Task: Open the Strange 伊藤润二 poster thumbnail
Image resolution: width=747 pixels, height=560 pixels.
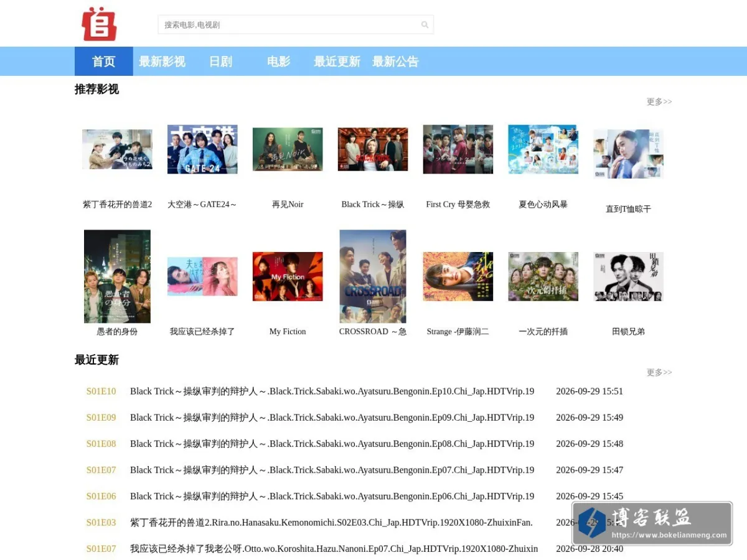Action: pyautogui.click(x=458, y=276)
